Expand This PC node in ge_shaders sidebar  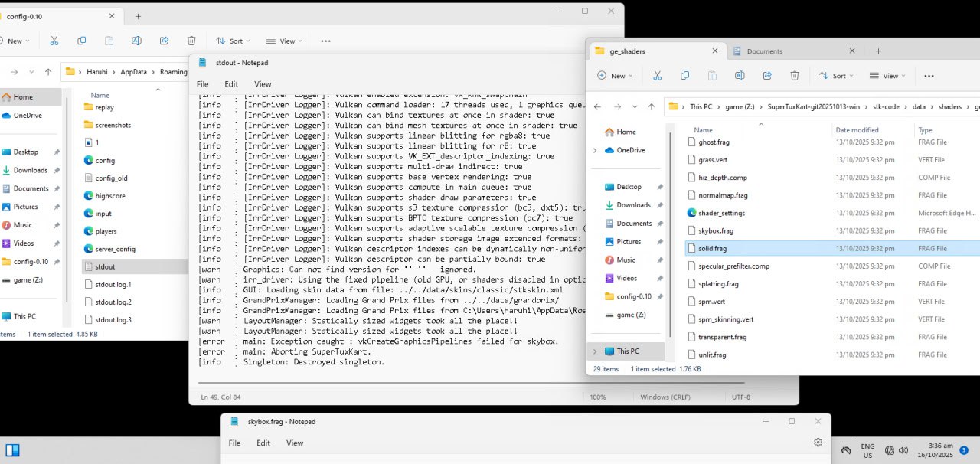595,351
